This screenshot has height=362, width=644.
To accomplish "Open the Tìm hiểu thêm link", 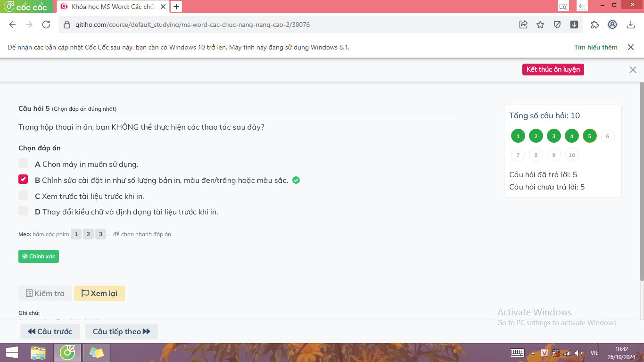I will pyautogui.click(x=596, y=47).
